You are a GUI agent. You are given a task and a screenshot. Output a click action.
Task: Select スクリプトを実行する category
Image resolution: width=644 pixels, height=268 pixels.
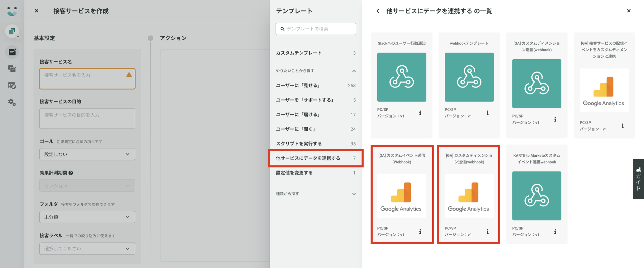pos(316,144)
